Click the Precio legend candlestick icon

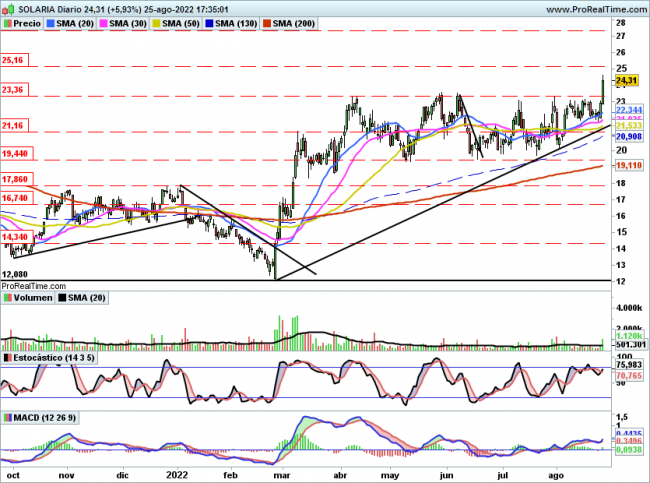[x=8, y=22]
